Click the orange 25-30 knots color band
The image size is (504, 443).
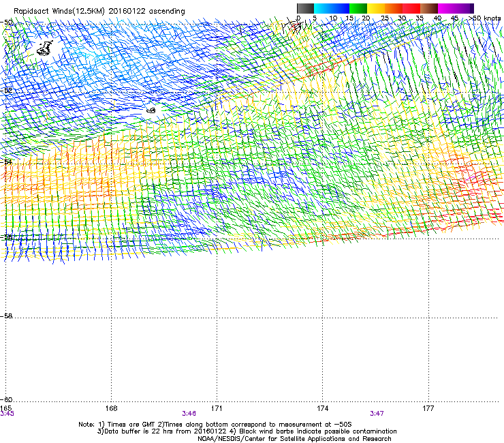tap(394, 8)
